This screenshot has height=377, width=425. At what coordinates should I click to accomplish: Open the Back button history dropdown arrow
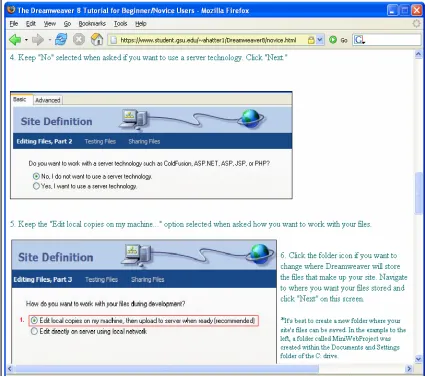point(26,40)
